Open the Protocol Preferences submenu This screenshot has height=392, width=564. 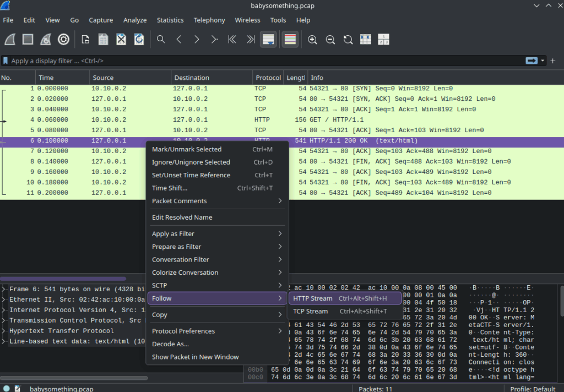[x=217, y=331]
